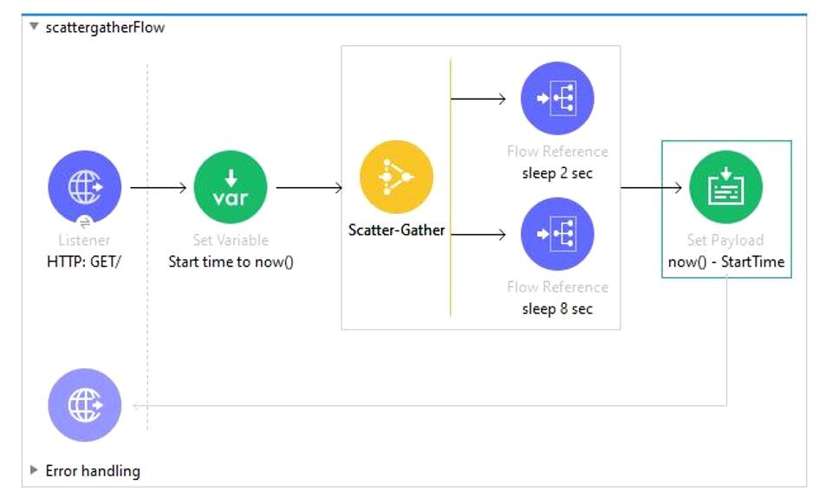Click the faded HTTP response globe icon
Viewport: 819px width, 504px height.
(85, 405)
